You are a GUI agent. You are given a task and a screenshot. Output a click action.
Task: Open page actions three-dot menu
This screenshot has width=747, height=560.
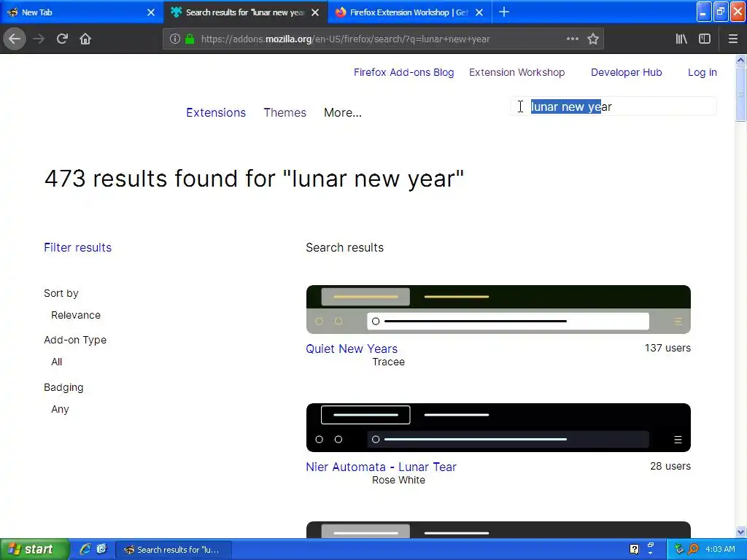[x=572, y=39]
